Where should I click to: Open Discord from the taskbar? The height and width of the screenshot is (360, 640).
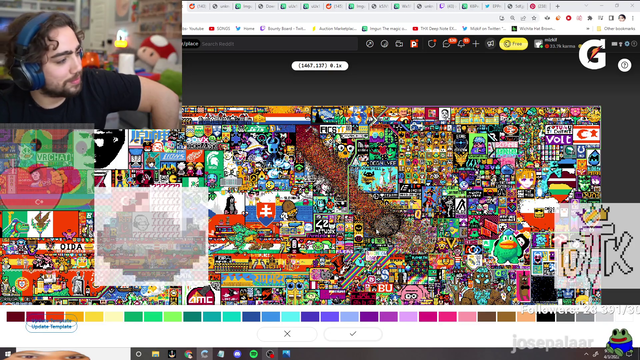pos(237,354)
